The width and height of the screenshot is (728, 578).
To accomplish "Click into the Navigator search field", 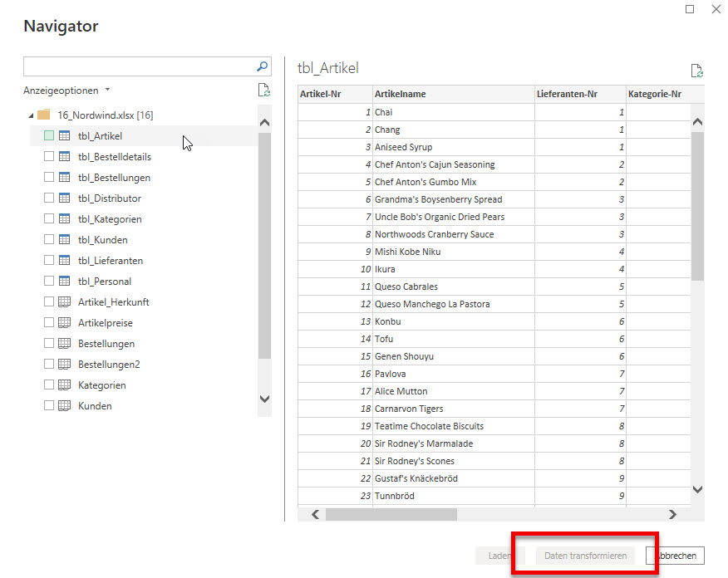I will [x=137, y=66].
